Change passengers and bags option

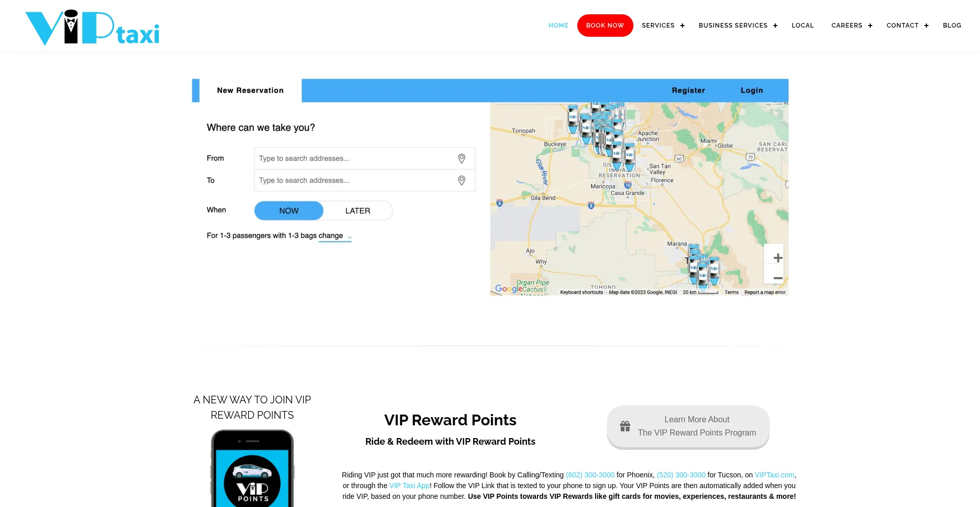click(x=335, y=236)
